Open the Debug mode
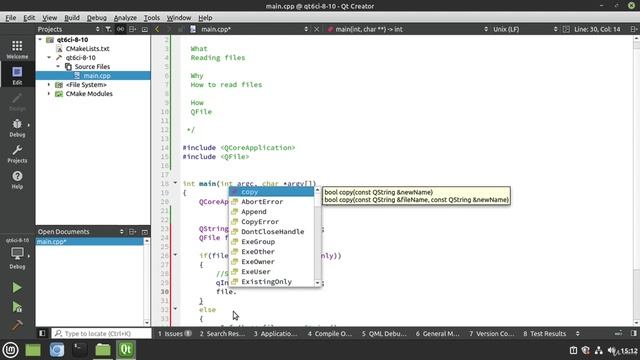Viewport: 640px width, 360px height. (x=17, y=128)
